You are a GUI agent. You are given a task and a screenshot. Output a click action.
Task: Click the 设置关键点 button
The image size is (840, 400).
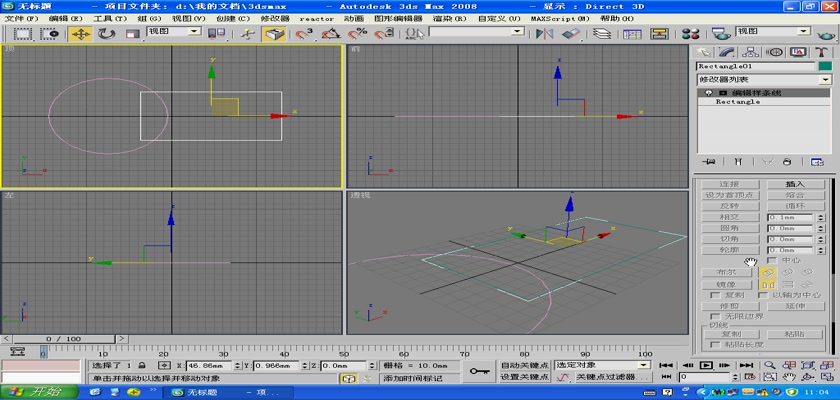(524, 377)
